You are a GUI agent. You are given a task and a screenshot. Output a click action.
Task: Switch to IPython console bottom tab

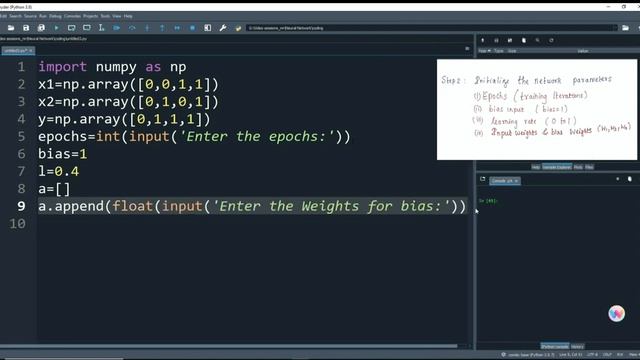click(555, 346)
